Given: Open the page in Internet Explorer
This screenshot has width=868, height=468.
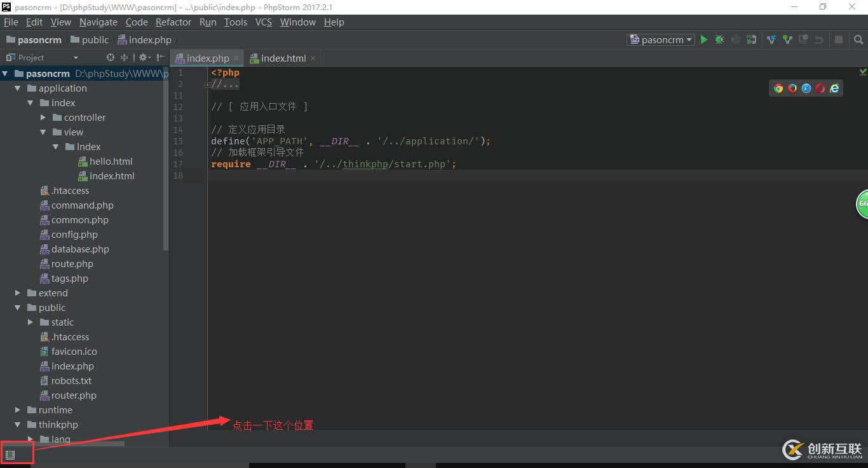Looking at the screenshot, I should 834,88.
